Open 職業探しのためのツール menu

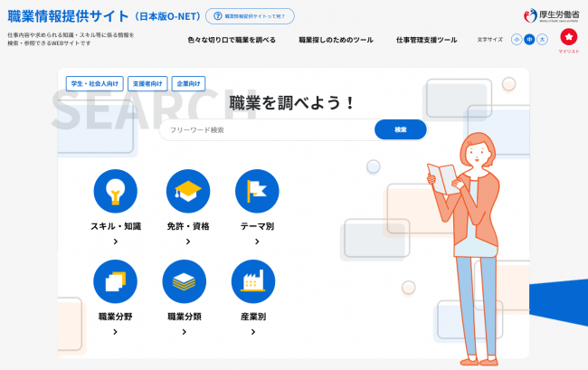336,40
